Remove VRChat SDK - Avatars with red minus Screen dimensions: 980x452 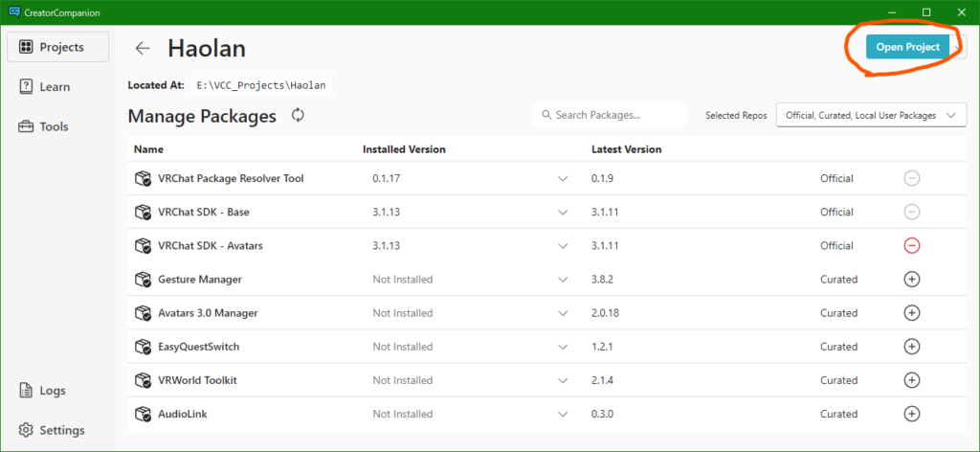click(x=912, y=246)
